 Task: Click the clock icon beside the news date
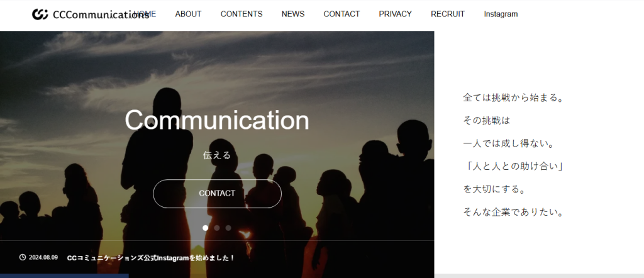point(23,257)
